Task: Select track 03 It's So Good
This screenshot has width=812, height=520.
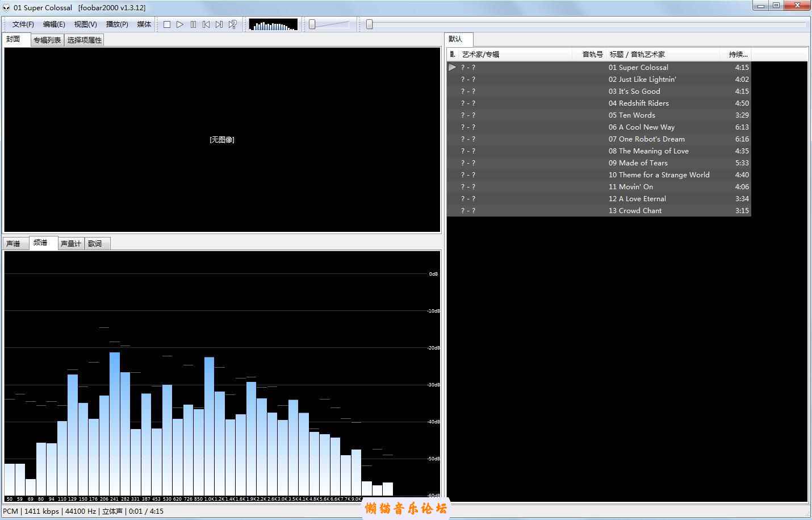Action: pos(599,91)
